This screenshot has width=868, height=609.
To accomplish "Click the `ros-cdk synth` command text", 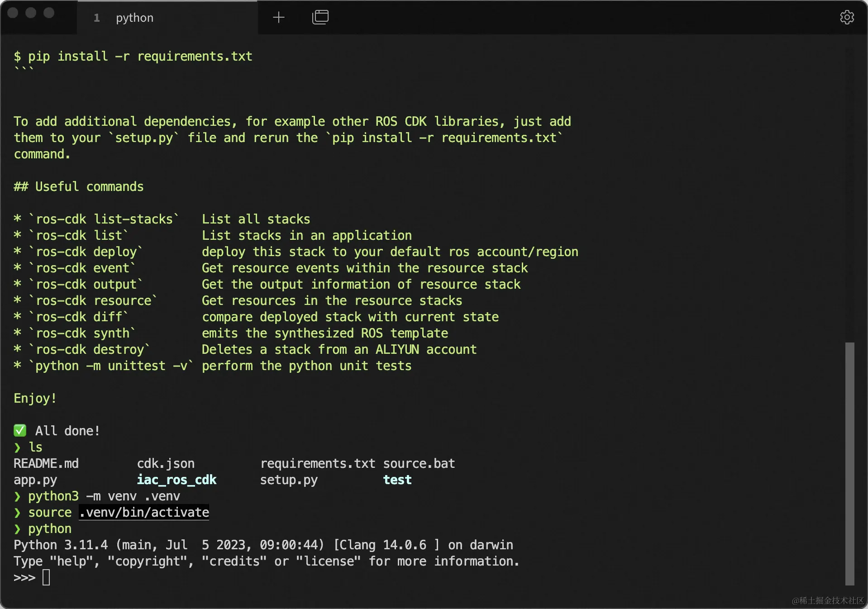I will pyautogui.click(x=82, y=333).
